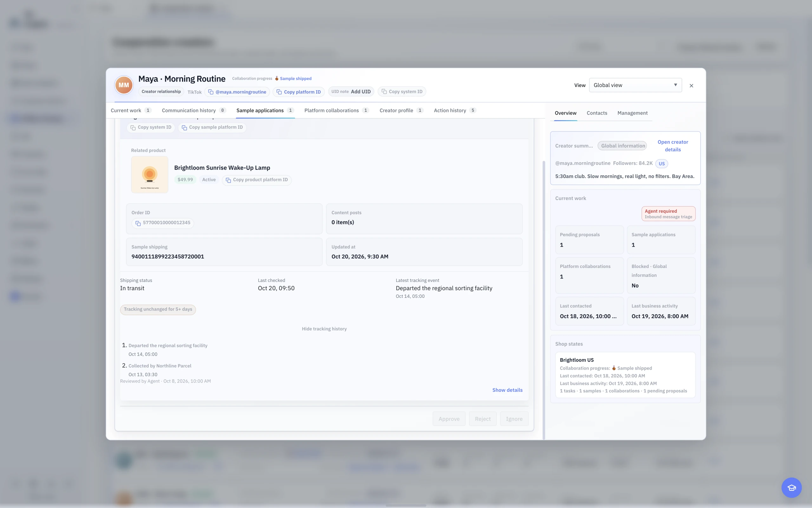Image resolution: width=812 pixels, height=508 pixels.
Task: Open the Global view dropdown
Action: point(635,85)
